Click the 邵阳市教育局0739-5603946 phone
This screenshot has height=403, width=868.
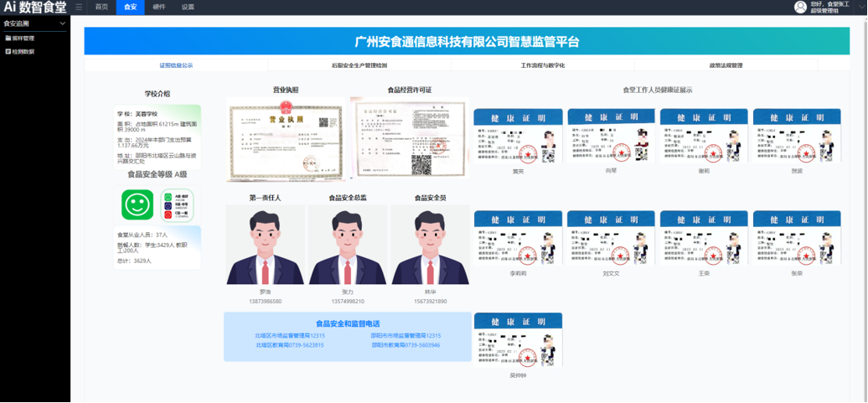(406, 345)
